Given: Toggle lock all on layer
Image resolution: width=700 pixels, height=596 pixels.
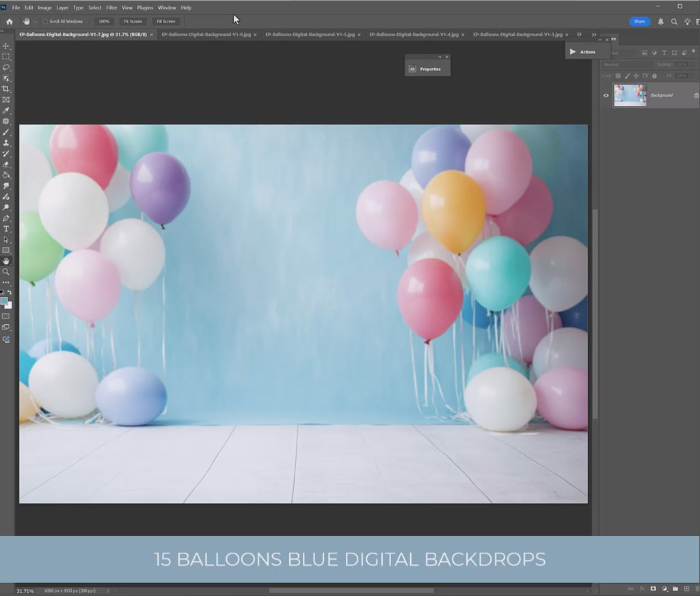Looking at the screenshot, I should (x=654, y=75).
